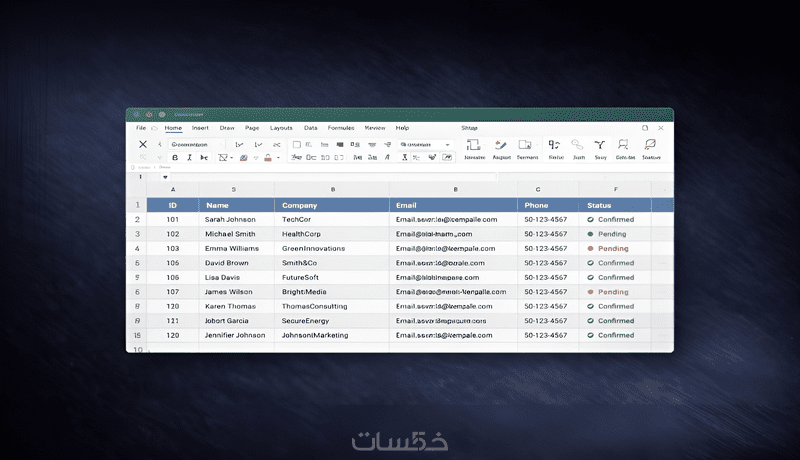Click the Email header cell

[x=453, y=205]
